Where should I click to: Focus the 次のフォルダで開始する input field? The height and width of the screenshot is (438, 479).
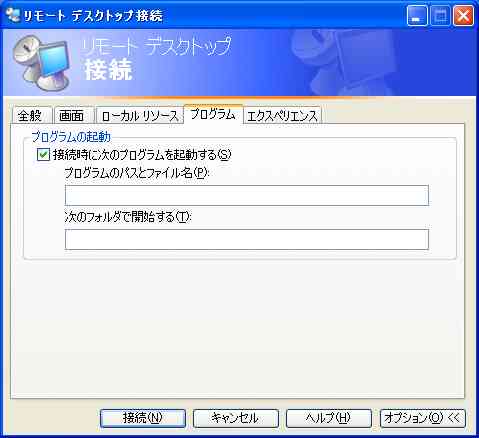click(247, 239)
